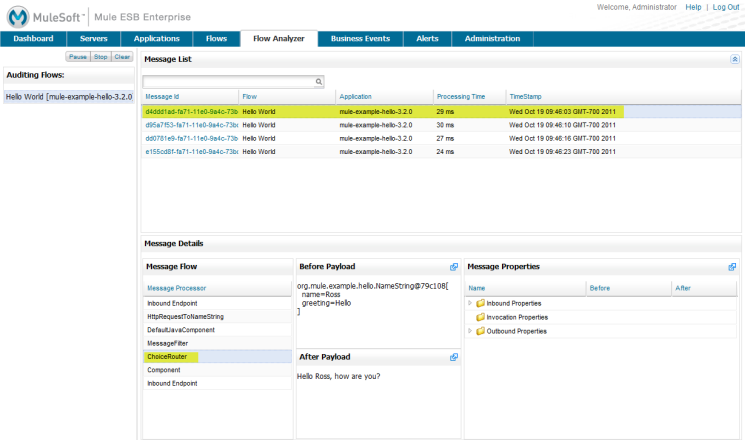Pop out the After Payload panel

(x=453, y=357)
